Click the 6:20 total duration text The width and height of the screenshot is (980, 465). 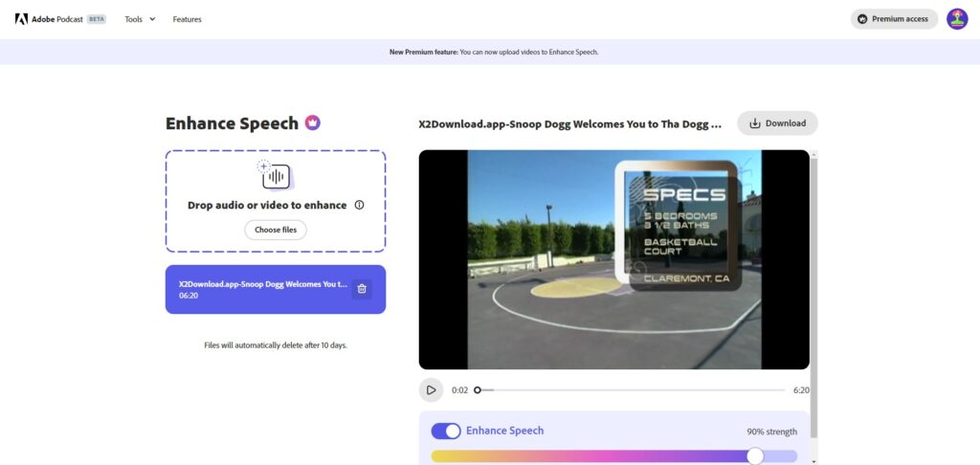[x=801, y=390]
